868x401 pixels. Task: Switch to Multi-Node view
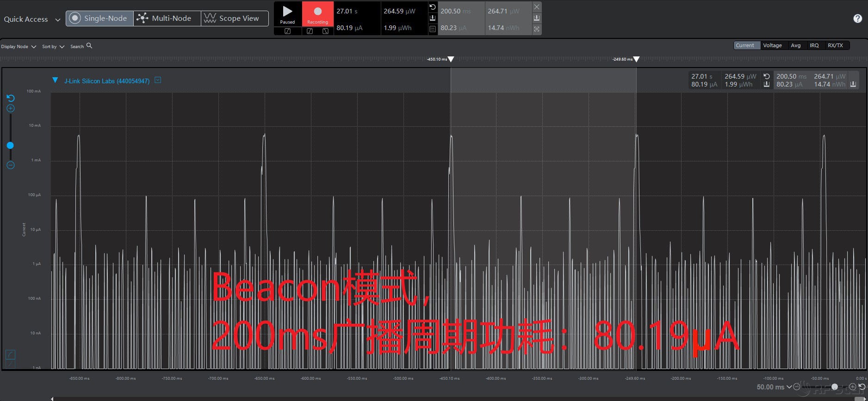tap(167, 19)
